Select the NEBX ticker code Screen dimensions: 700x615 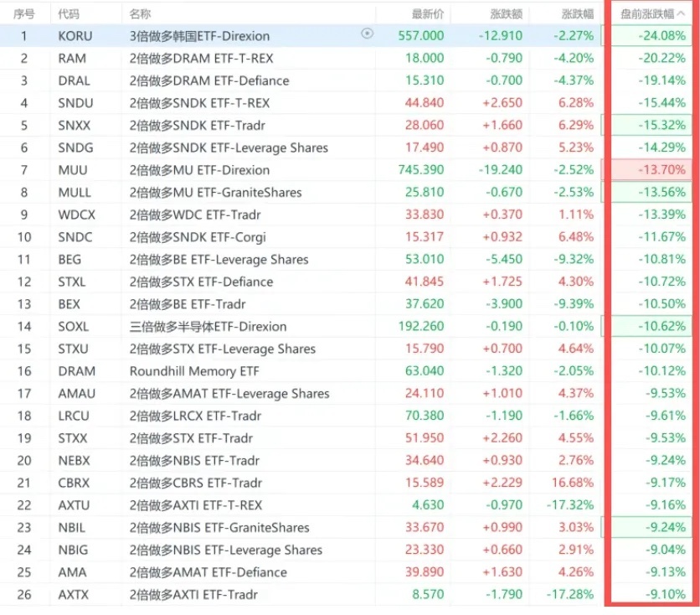[74, 460]
